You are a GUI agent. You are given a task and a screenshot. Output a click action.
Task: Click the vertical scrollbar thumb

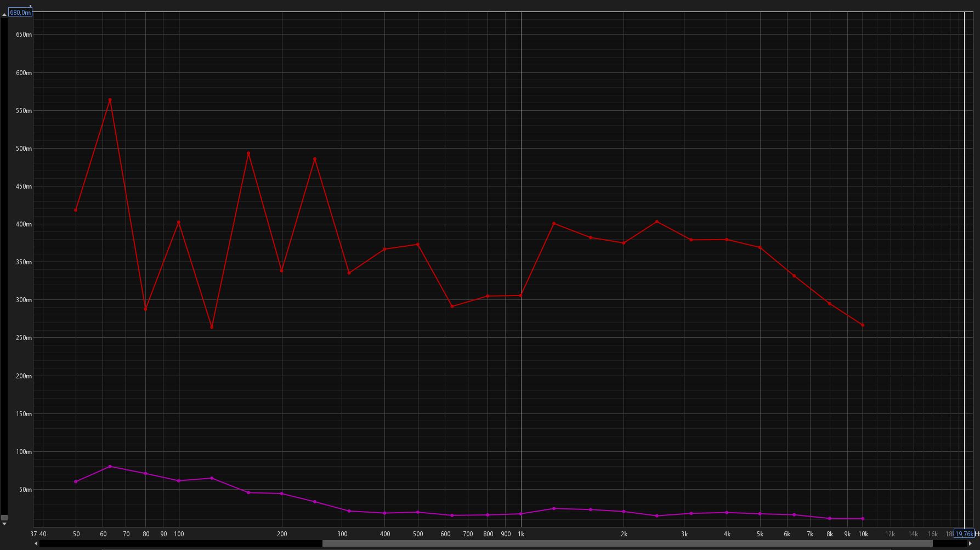click(4, 518)
